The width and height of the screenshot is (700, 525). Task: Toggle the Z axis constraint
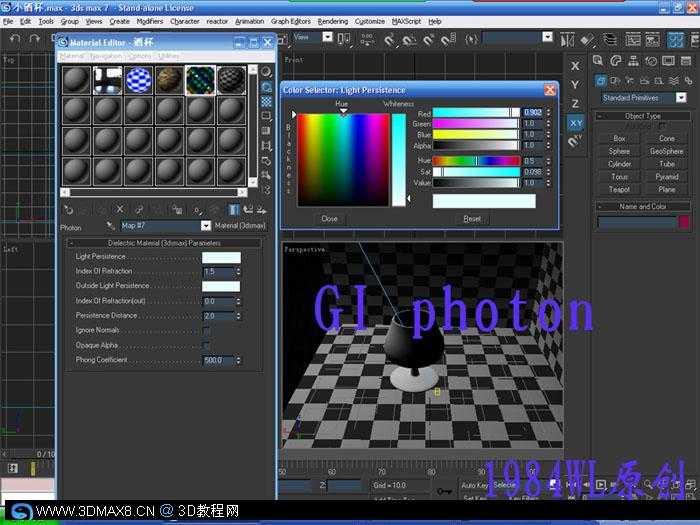tap(575, 104)
